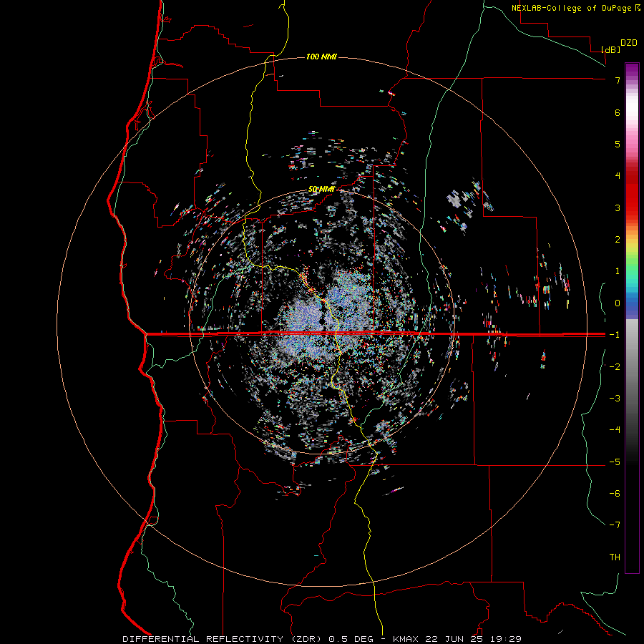Select the 2 tick label on color scale
This screenshot has height=644, width=644.
pos(618,240)
